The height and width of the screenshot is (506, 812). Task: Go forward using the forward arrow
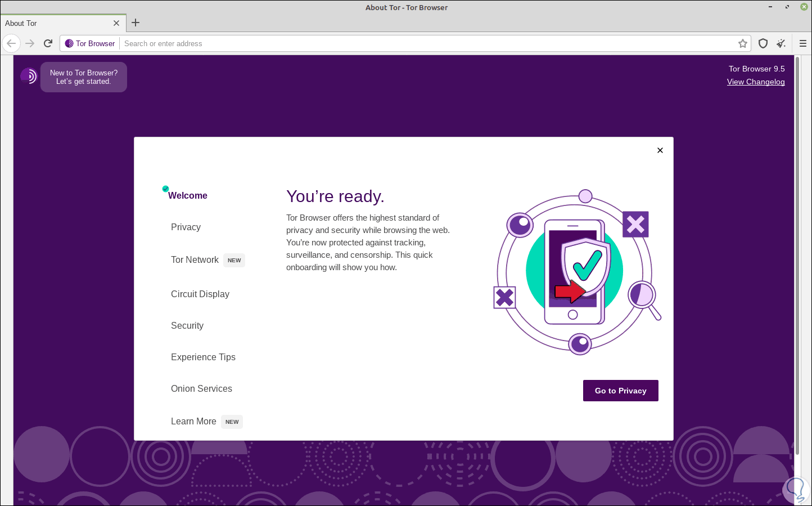coord(30,43)
